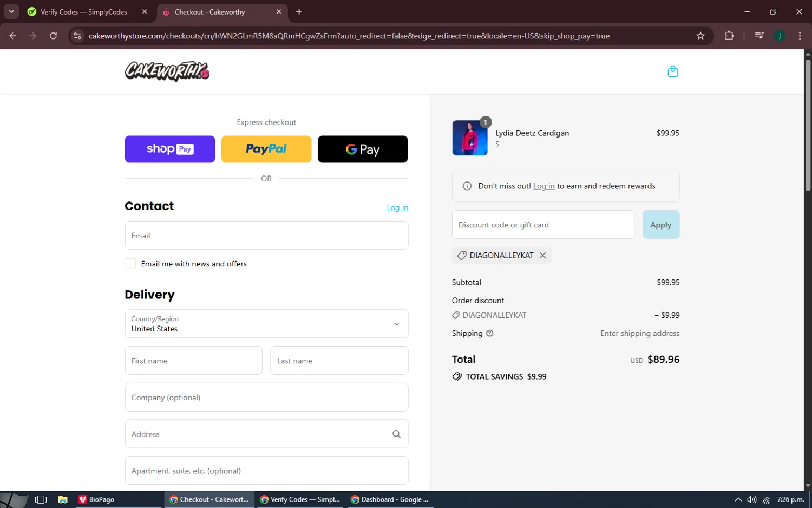
Task: View site information icon in address bar
Action: [77, 36]
